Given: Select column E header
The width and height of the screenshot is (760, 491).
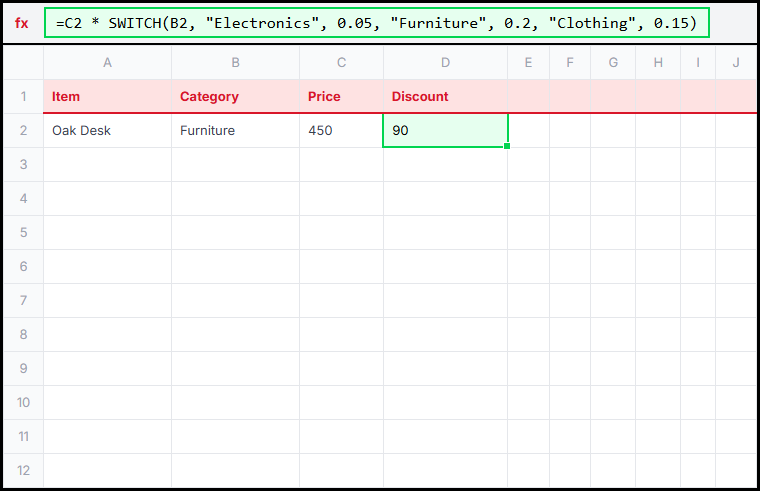Looking at the screenshot, I should [x=528, y=63].
